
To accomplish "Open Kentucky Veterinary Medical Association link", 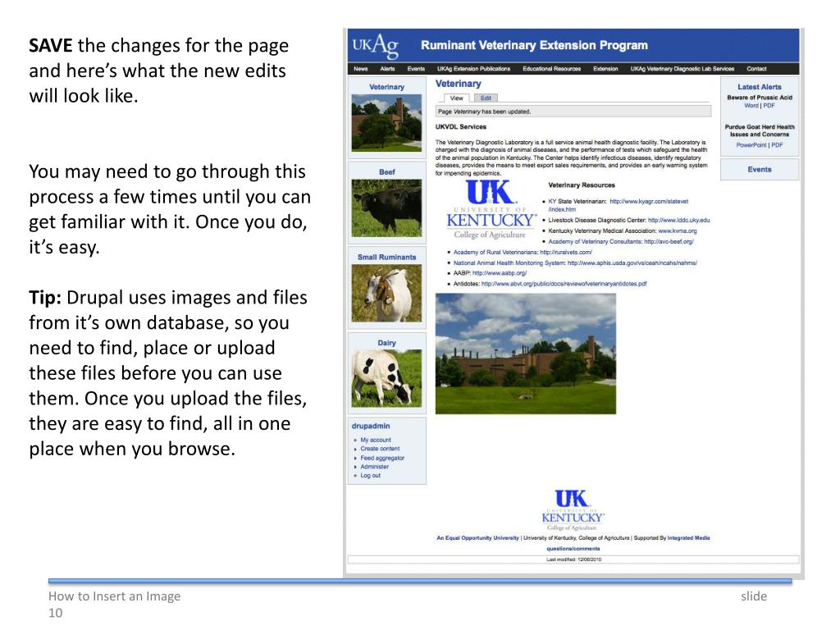I will [x=677, y=231].
